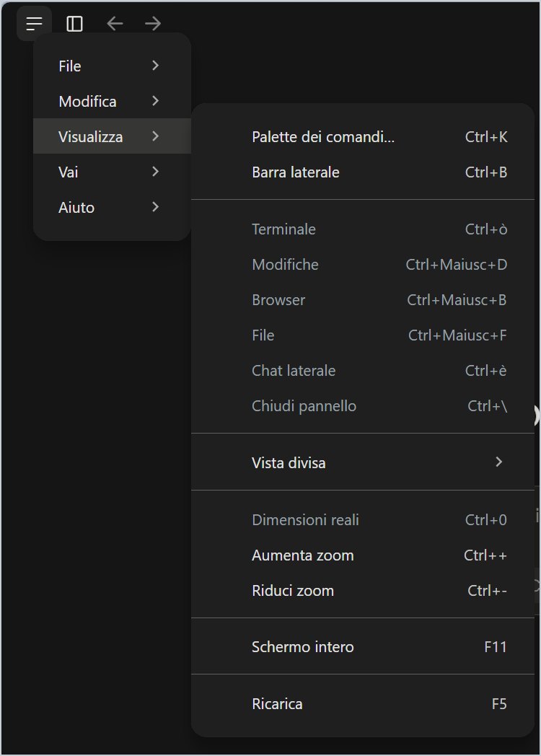Open the Modifica menu
Viewport: 541px width, 756px height.
point(112,101)
